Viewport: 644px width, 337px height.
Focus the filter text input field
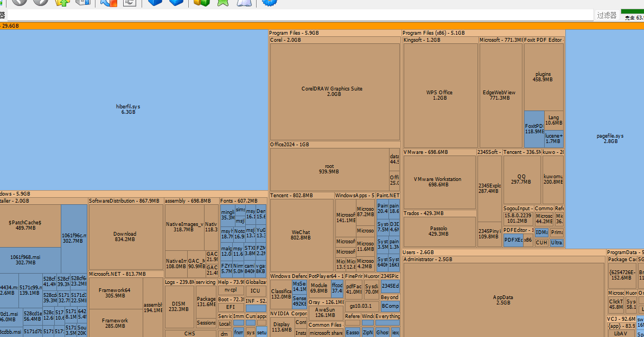(x=300, y=16)
